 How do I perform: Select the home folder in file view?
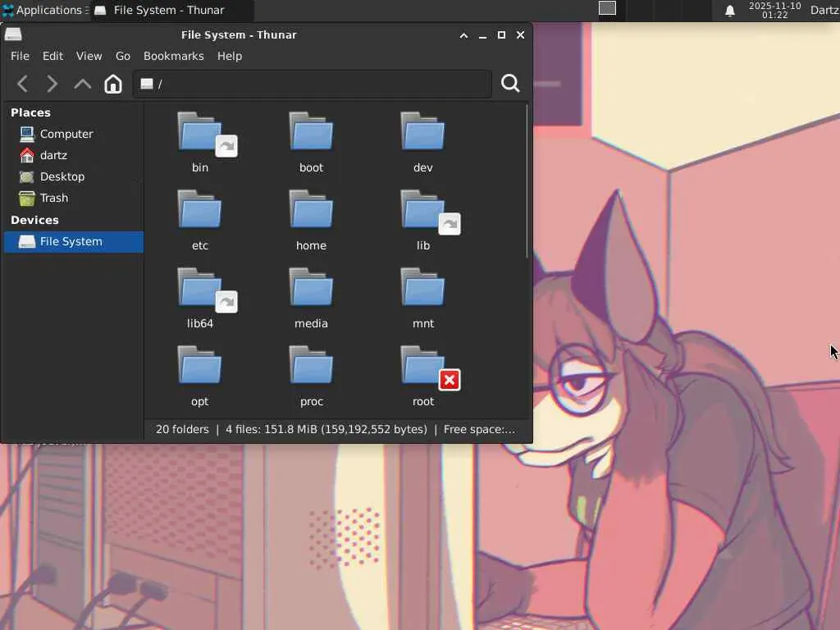(x=311, y=209)
